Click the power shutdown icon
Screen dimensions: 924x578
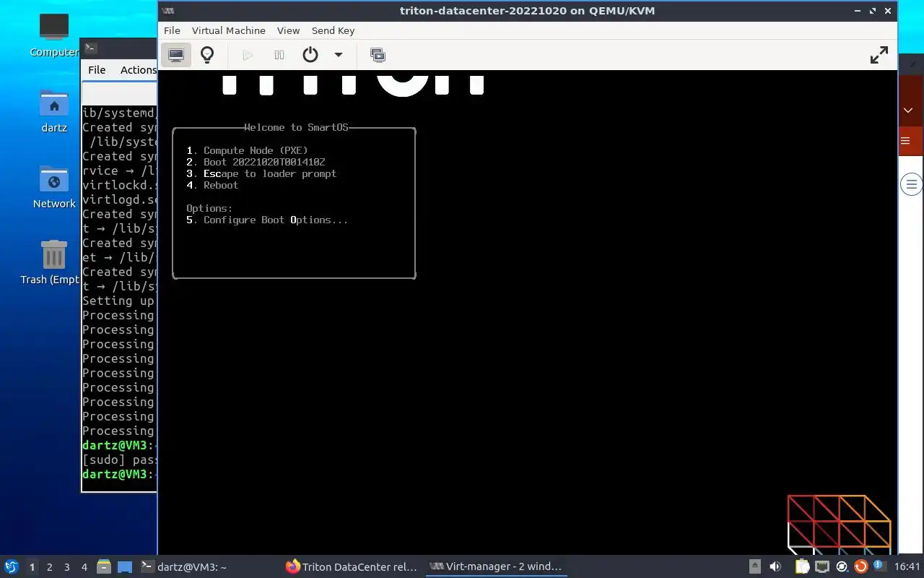tap(310, 55)
